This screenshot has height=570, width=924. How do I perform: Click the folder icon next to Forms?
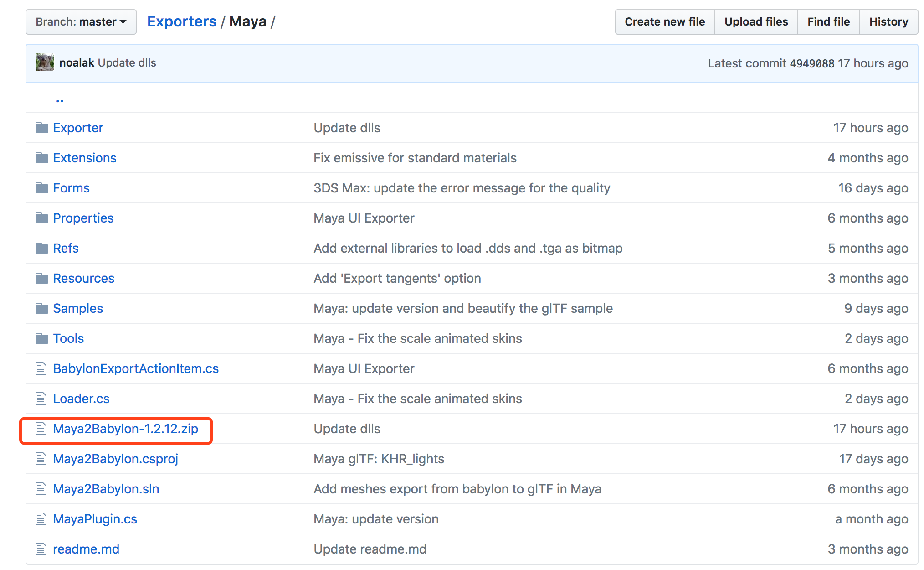[x=42, y=188]
